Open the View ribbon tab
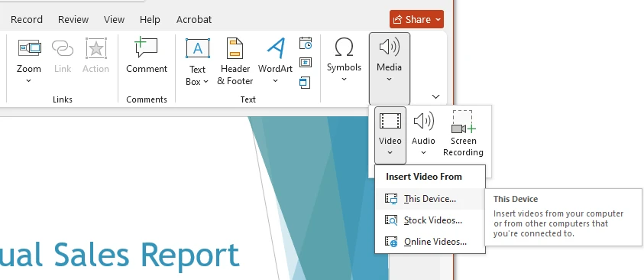Viewport: 644px width, 280px height. pos(114,19)
